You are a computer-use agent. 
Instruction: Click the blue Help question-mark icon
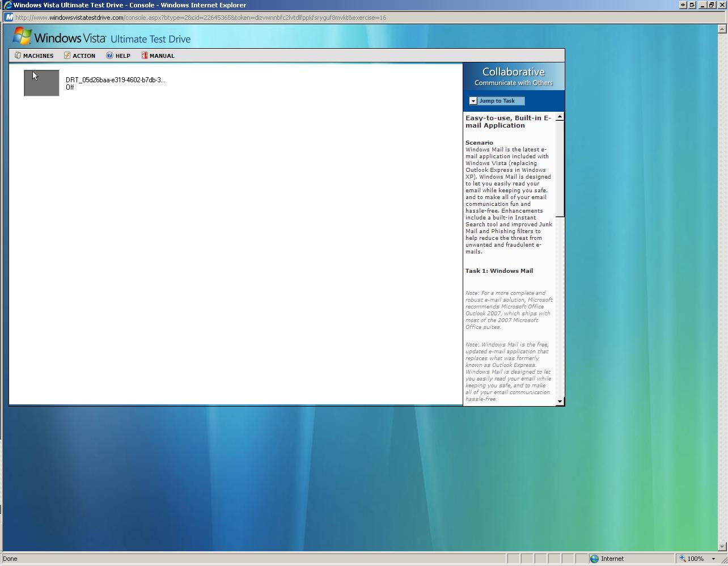[x=109, y=56]
